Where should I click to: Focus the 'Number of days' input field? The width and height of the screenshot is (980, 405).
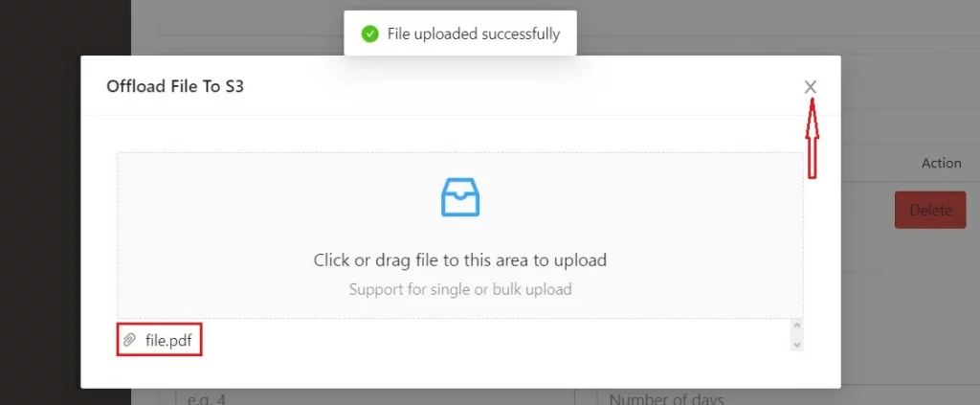coord(789,397)
